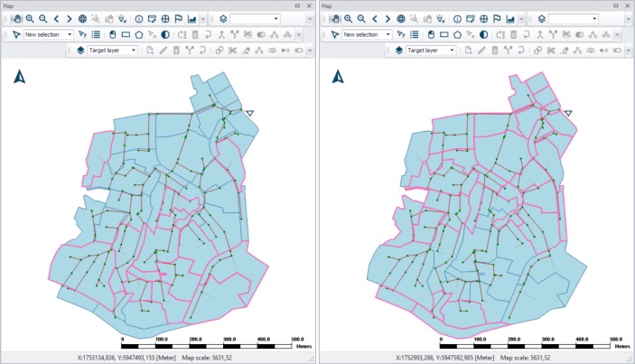
Task: Go to previous extent in right map
Action: click(x=375, y=19)
